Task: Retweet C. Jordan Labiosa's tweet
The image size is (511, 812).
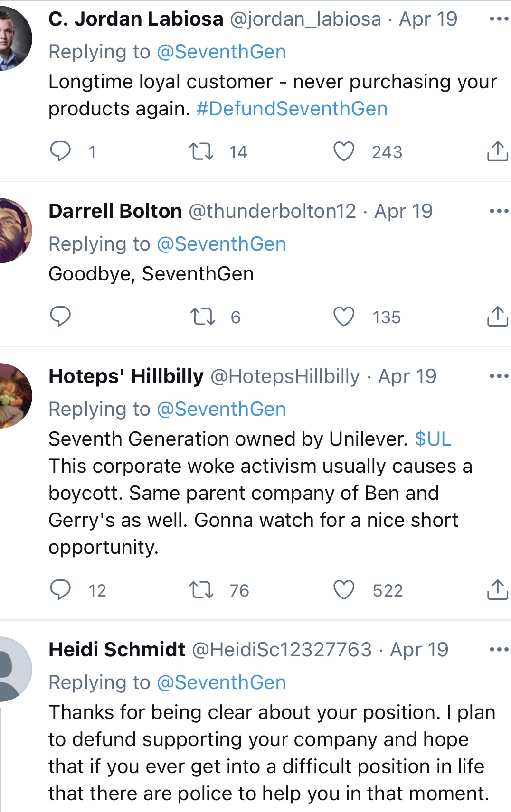Action: [201, 152]
